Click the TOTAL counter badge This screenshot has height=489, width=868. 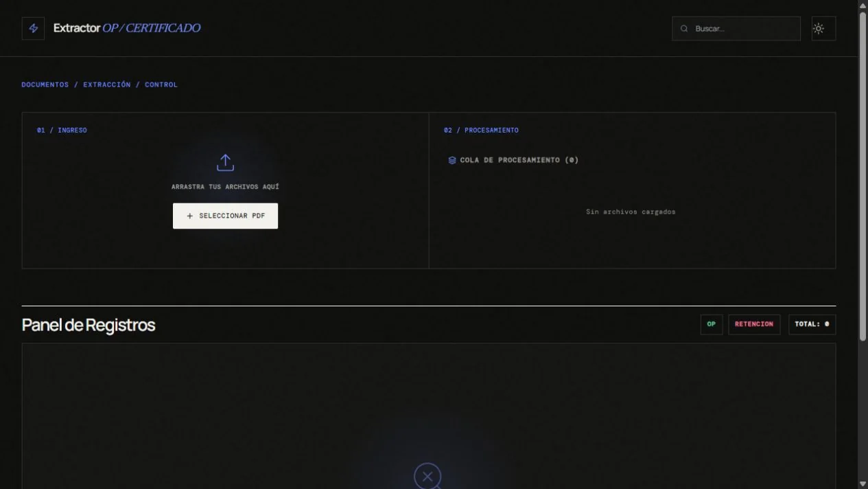click(812, 324)
